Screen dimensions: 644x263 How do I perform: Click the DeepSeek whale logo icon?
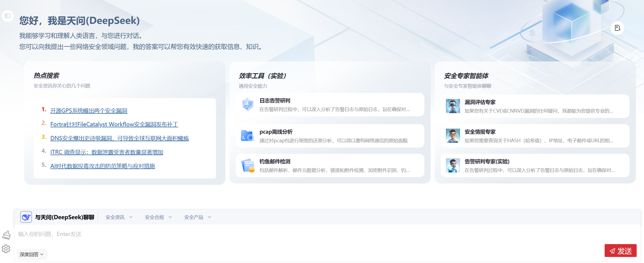pyautogui.click(x=26, y=217)
